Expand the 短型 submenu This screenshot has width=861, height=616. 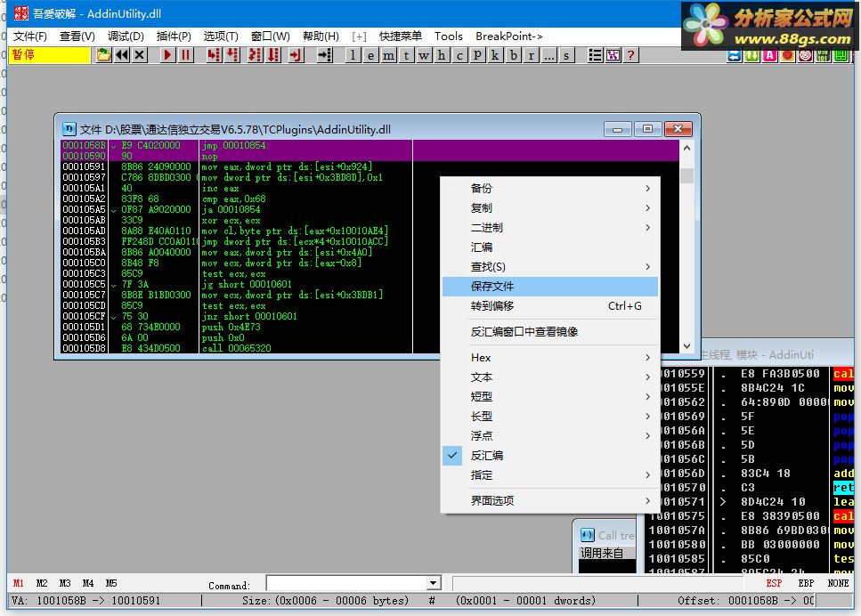(x=549, y=397)
